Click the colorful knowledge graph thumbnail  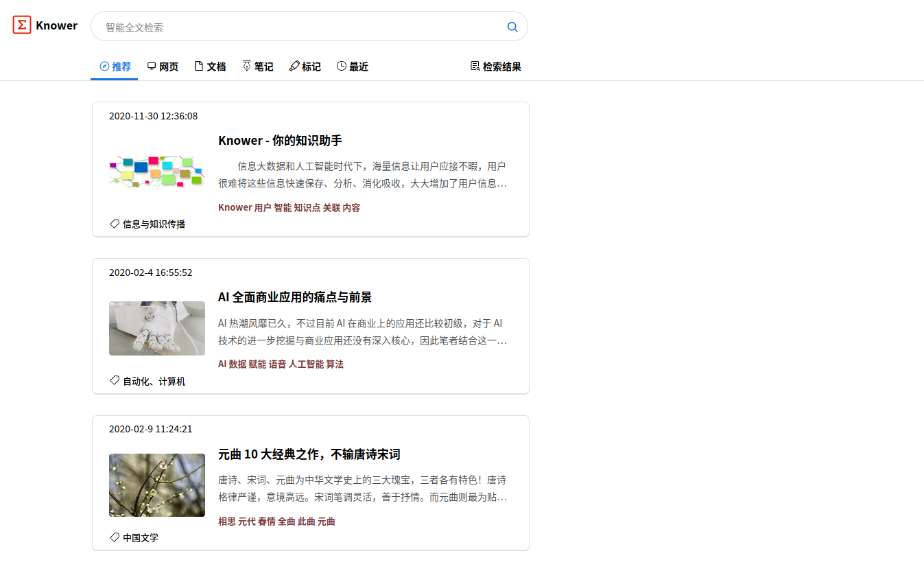pos(157,171)
